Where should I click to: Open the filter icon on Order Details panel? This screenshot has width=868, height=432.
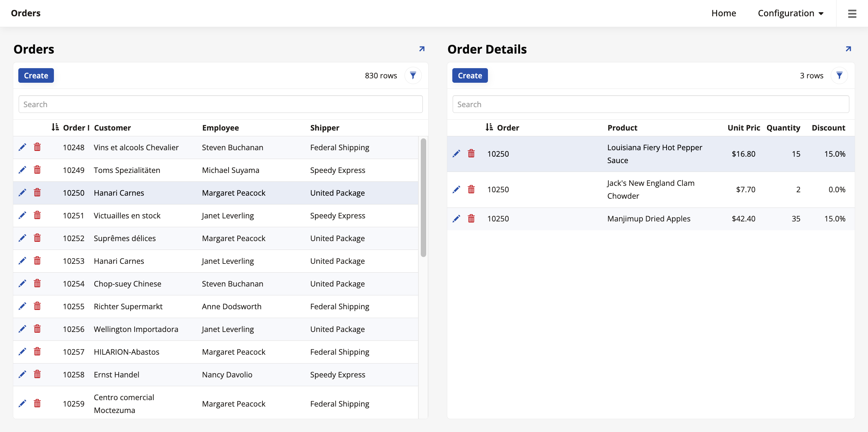pos(840,75)
